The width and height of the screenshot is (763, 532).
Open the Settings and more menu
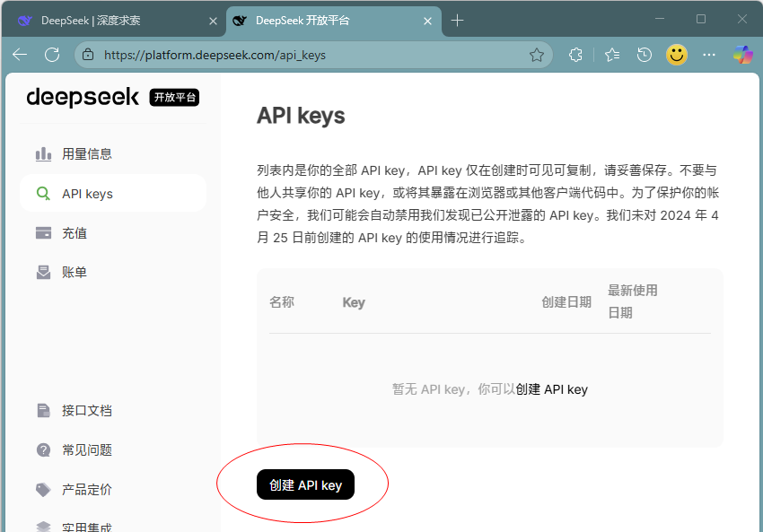[709, 55]
